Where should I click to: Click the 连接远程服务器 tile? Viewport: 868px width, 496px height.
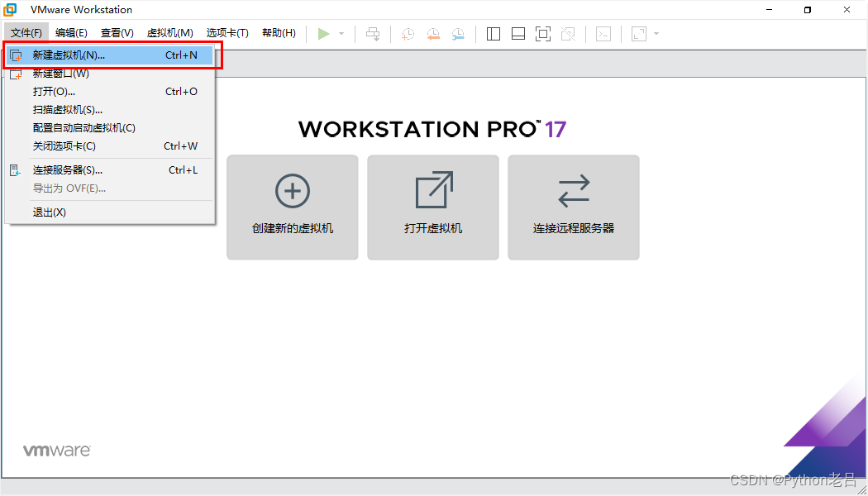coord(574,207)
